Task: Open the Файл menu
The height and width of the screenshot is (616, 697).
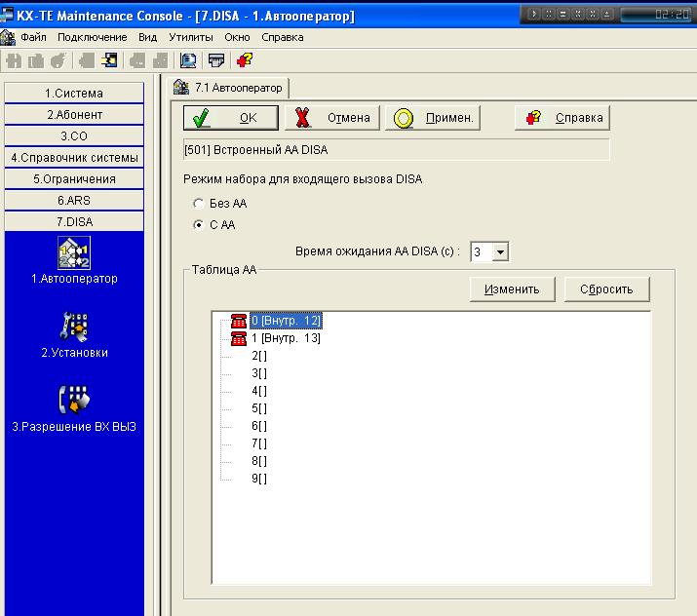Action: click(33, 37)
